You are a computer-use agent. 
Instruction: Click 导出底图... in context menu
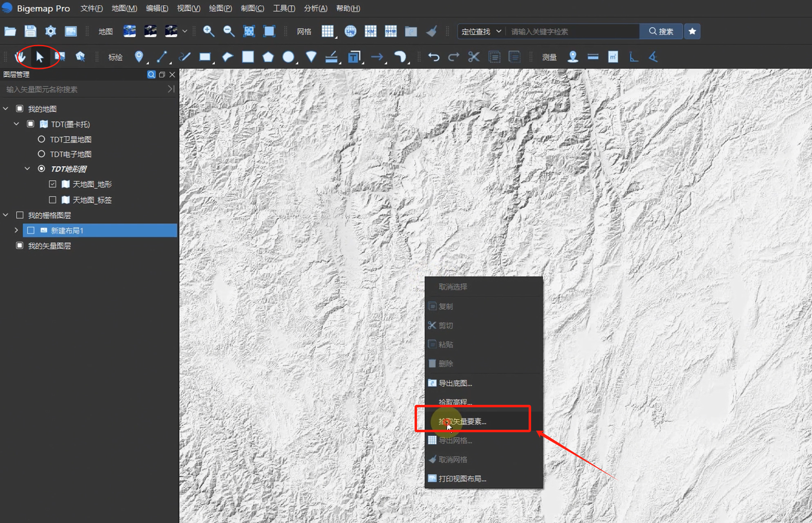click(x=455, y=383)
